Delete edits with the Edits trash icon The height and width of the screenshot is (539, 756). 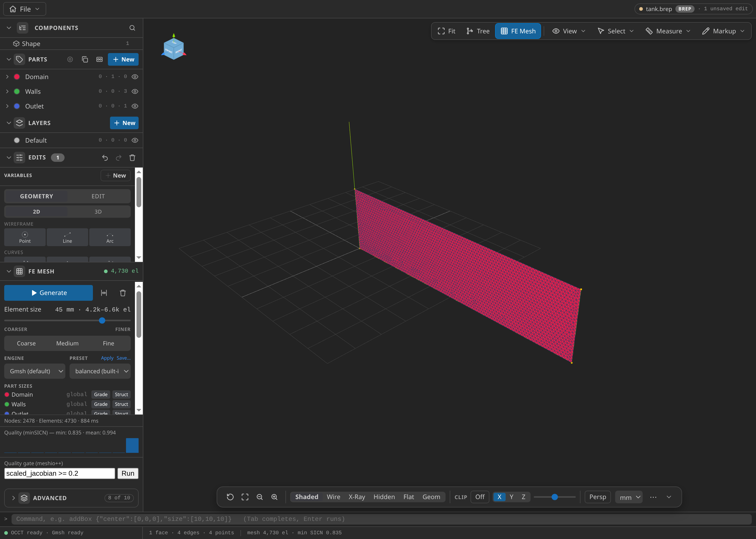[132, 158]
